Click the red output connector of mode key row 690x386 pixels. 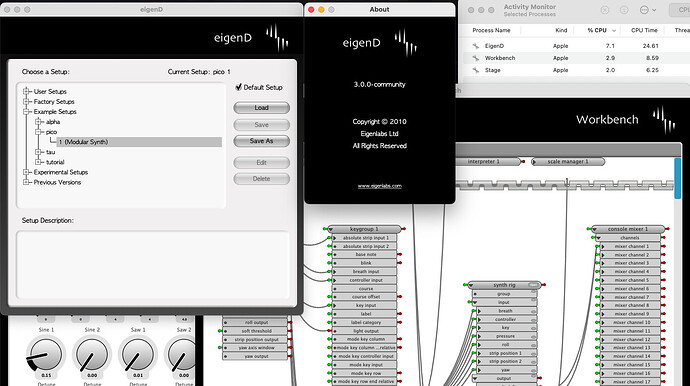point(400,373)
